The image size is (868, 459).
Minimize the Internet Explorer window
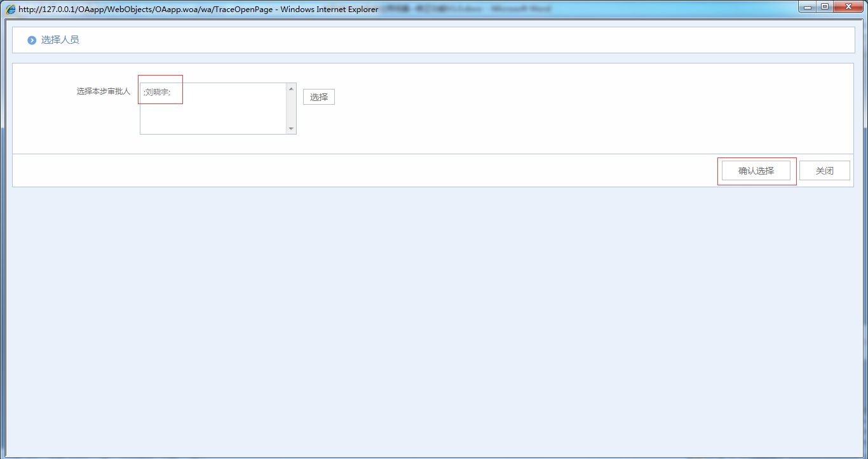[808, 7]
